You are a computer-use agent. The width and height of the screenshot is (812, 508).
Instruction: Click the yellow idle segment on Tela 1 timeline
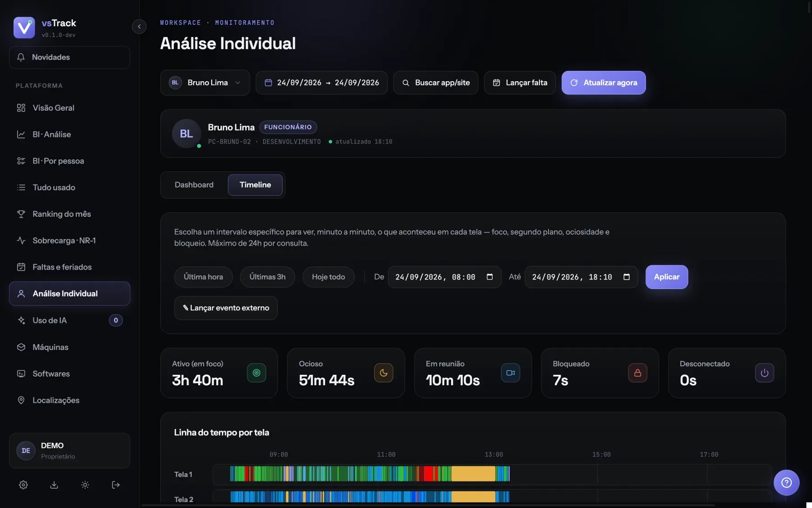473,474
